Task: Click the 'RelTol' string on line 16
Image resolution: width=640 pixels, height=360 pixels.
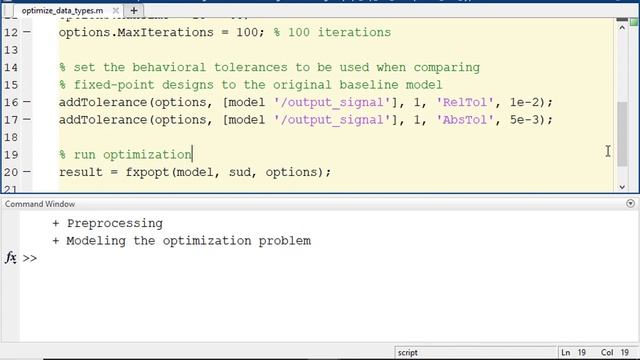Action: [465, 102]
